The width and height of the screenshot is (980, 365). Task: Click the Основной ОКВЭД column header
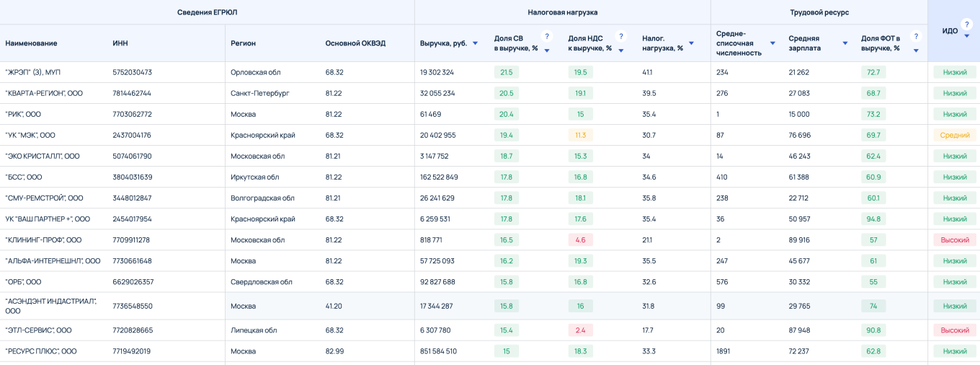point(355,43)
